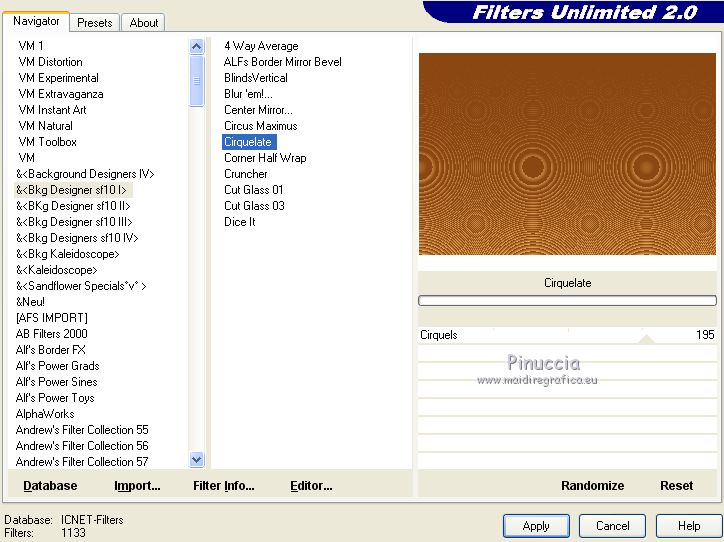Select &<Background Designers IV> category
This screenshot has width=724, height=542.
click(85, 174)
